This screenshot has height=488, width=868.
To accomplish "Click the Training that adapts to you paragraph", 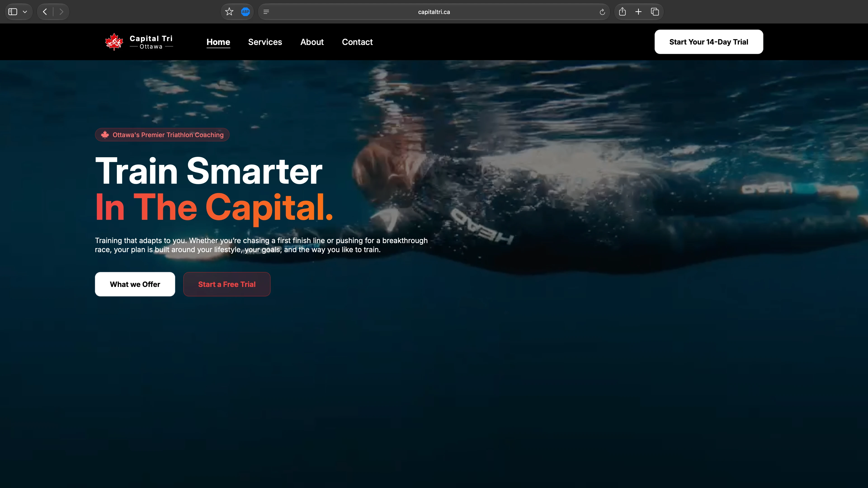I will [x=261, y=245].
